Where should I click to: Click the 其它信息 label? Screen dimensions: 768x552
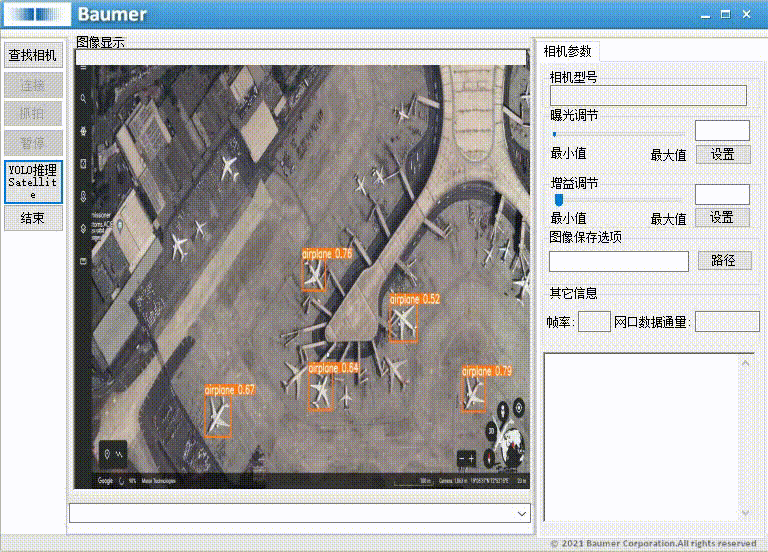573,293
